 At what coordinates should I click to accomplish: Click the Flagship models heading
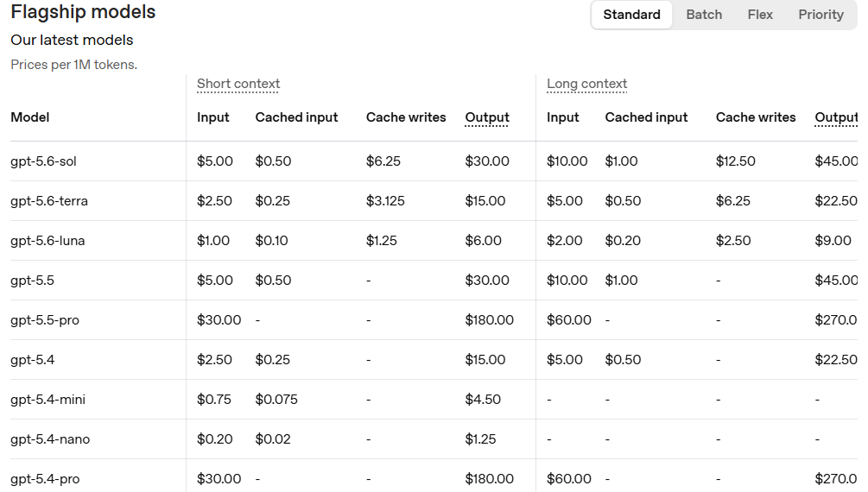83,11
